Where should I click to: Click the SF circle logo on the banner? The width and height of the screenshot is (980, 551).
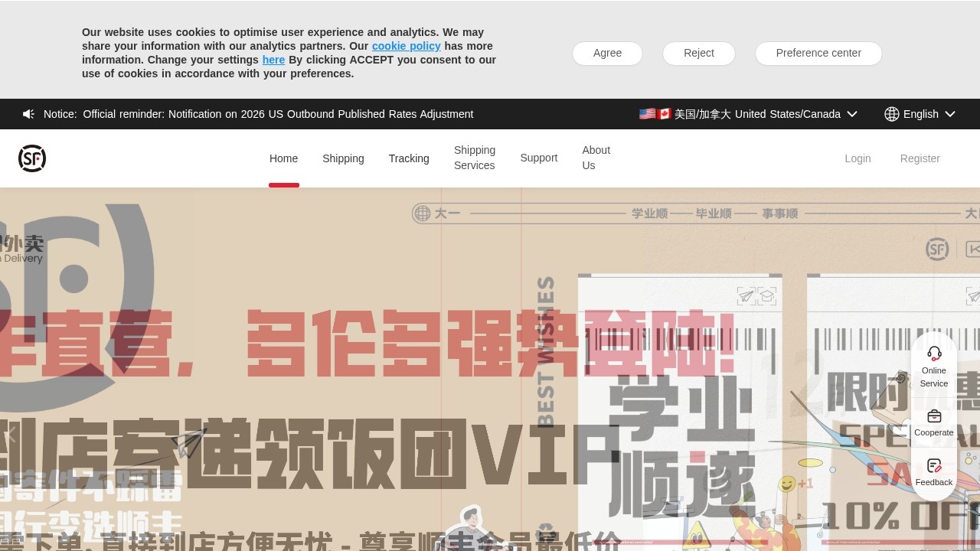pos(937,249)
